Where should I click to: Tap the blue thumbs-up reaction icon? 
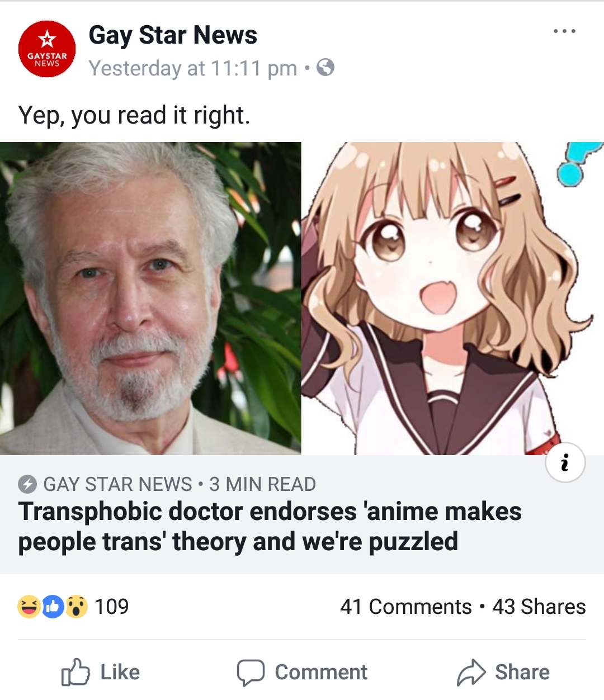point(53,607)
